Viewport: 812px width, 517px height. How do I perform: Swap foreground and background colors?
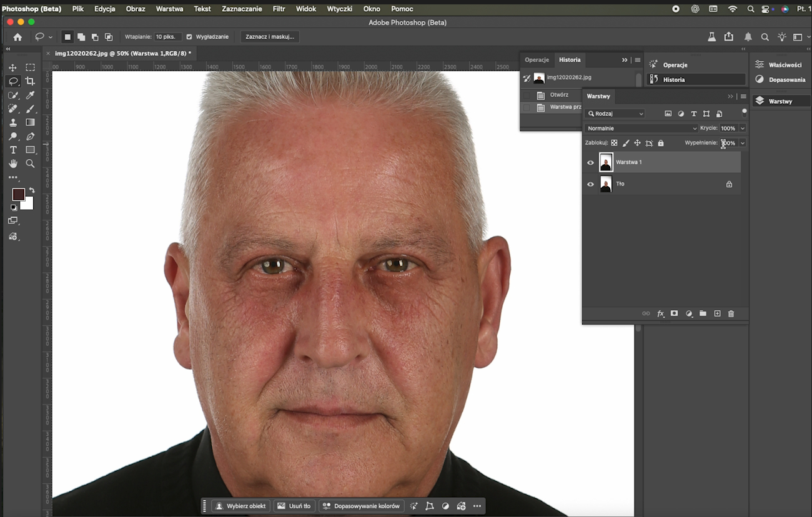point(32,190)
